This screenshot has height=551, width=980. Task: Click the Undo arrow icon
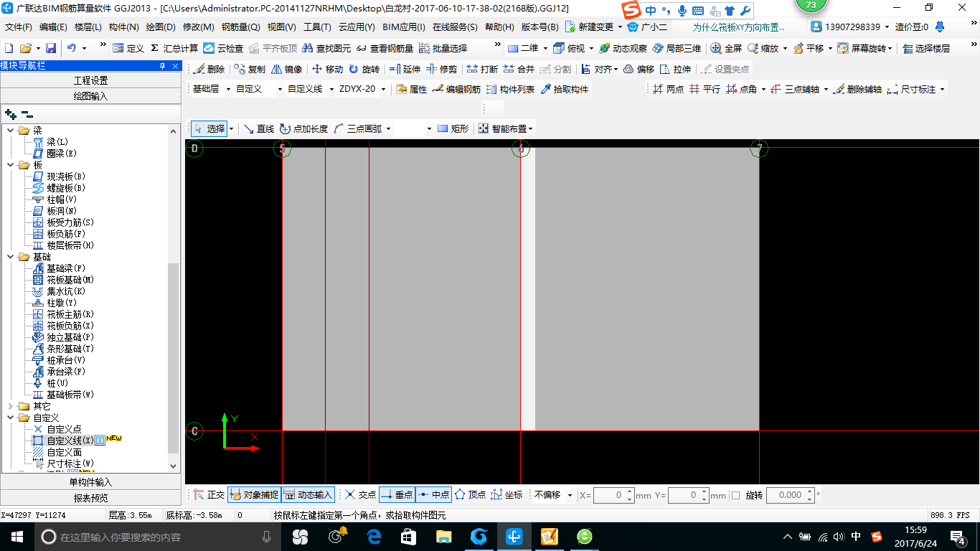(72, 48)
